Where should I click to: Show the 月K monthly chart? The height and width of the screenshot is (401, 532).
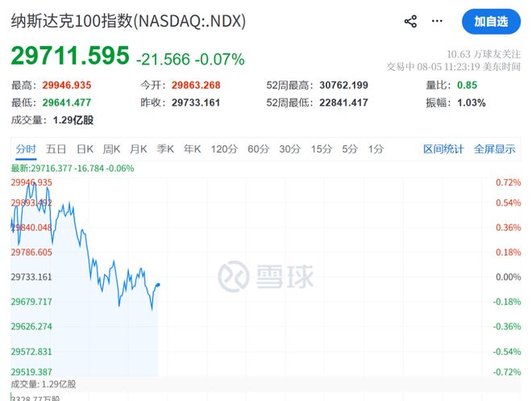pos(139,149)
